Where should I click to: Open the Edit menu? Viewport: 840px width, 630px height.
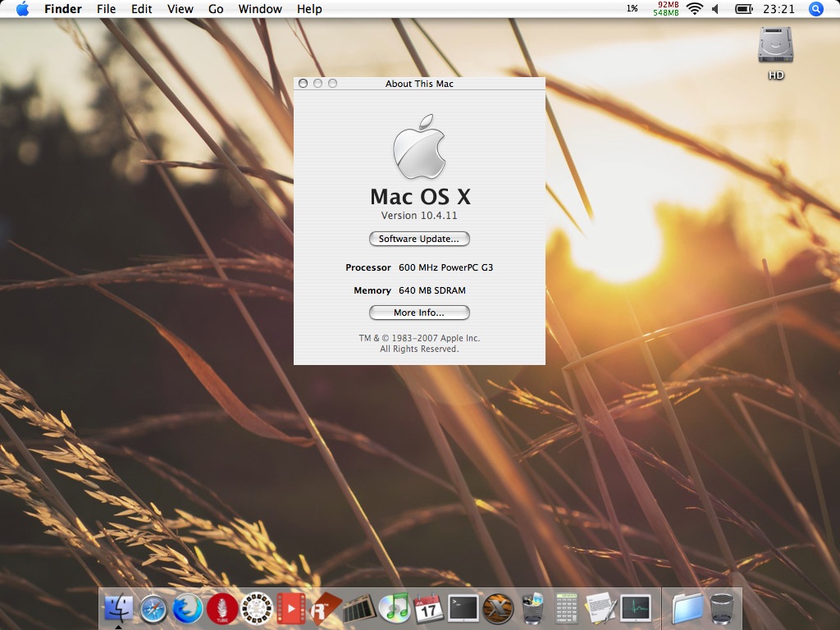click(141, 8)
